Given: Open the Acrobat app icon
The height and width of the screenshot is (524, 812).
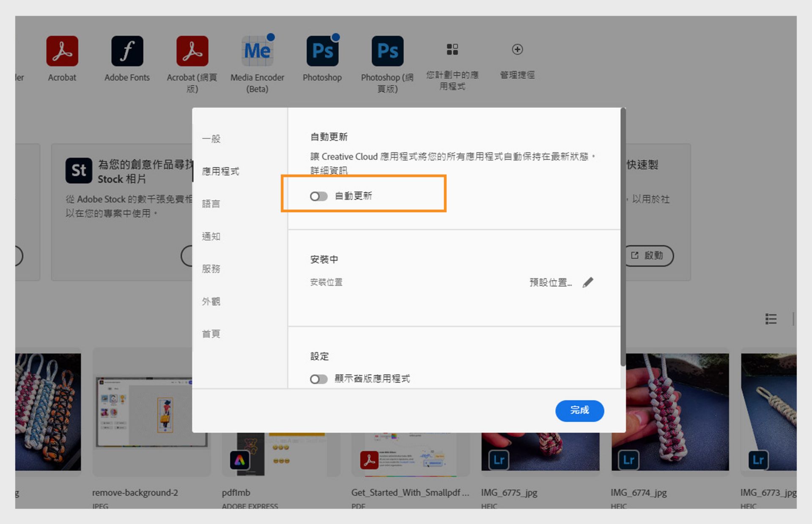Looking at the screenshot, I should coord(62,51).
